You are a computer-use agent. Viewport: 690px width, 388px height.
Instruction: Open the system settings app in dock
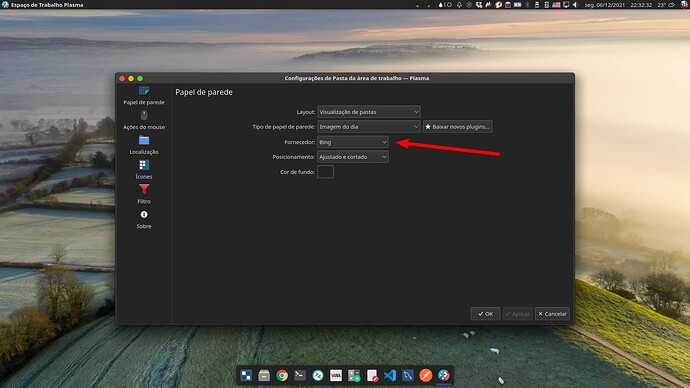pos(444,375)
